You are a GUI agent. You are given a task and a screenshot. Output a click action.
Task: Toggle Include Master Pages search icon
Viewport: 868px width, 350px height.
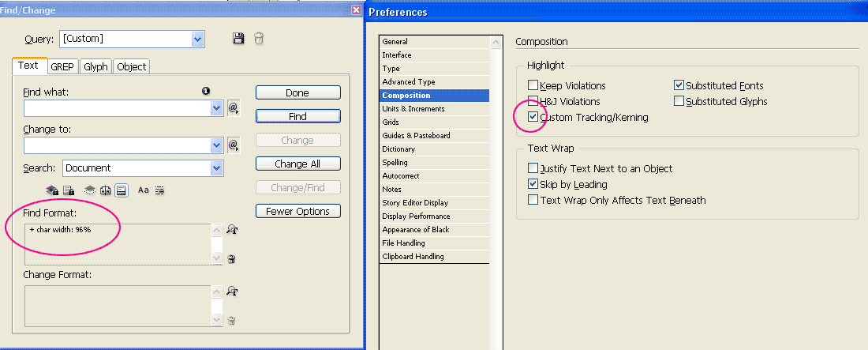click(x=106, y=190)
